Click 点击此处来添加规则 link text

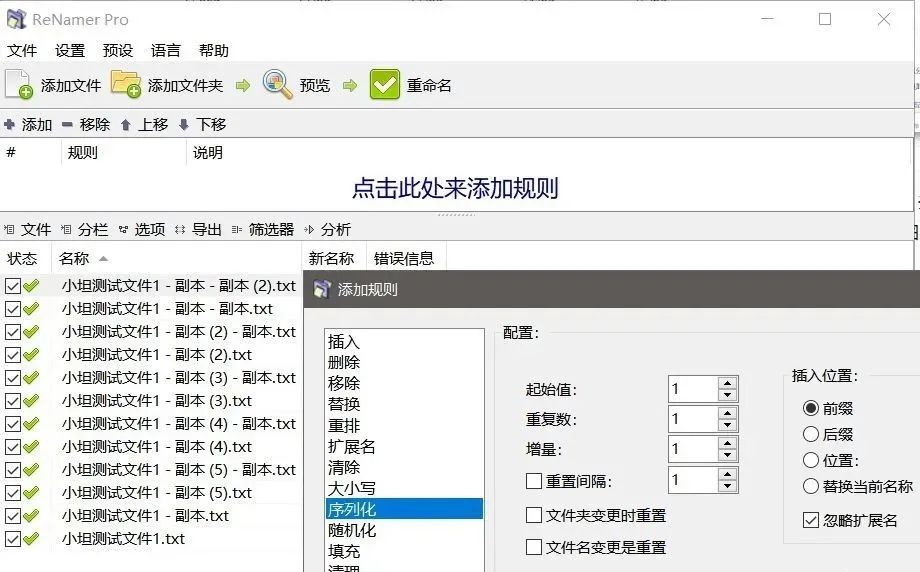(455, 188)
